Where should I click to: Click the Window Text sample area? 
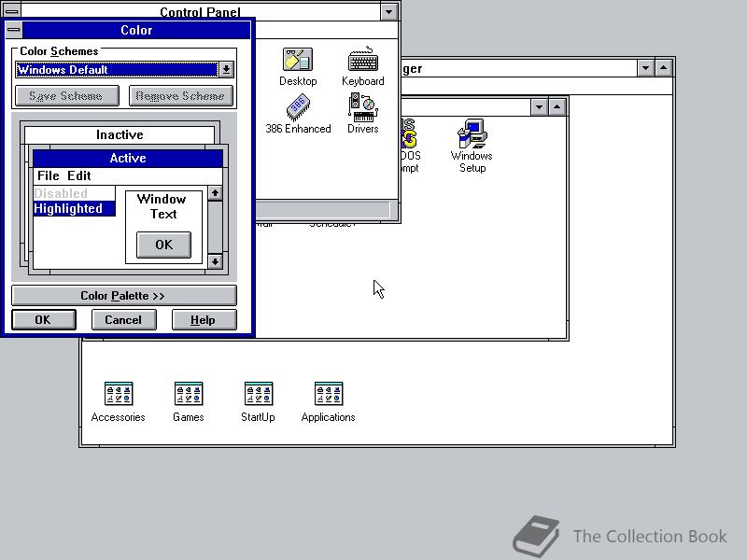(x=163, y=206)
